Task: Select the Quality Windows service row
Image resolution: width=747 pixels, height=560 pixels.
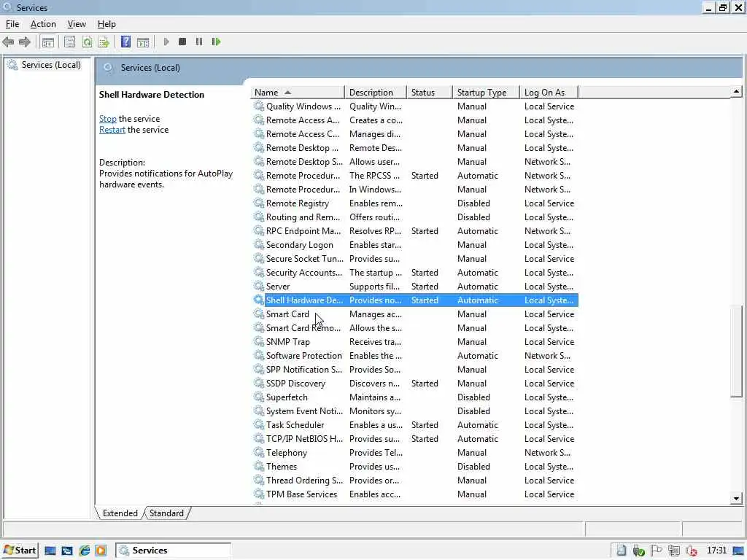Action: click(x=414, y=106)
